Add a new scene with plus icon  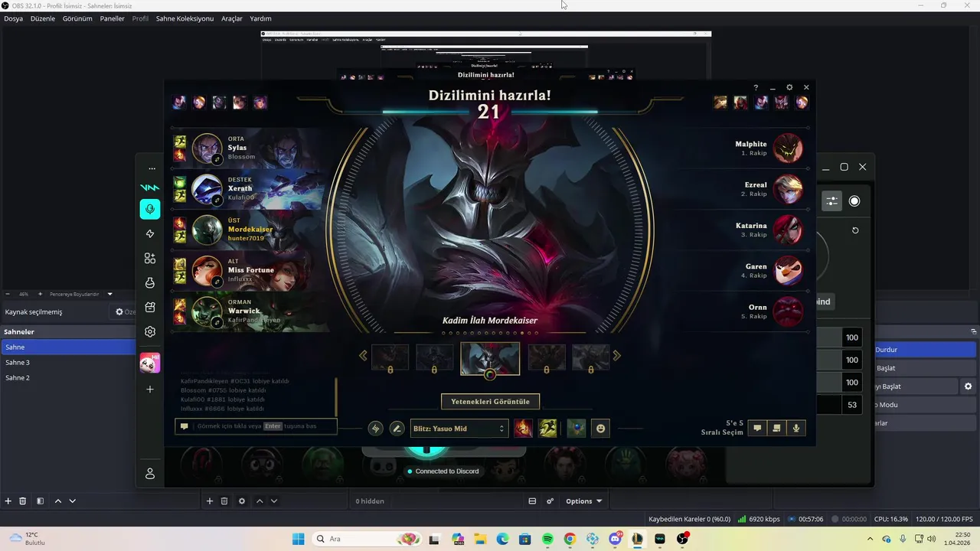click(x=8, y=501)
